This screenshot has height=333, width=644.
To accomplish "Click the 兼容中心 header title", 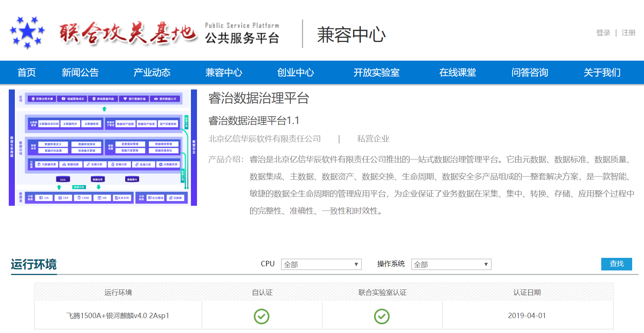I will pos(351,35).
